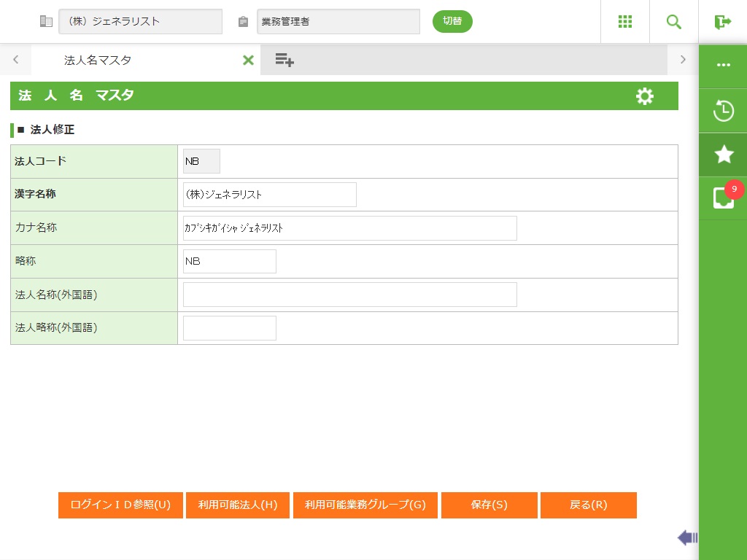Open the 業務管理者 role selector field
The width and height of the screenshot is (747, 560).
pos(338,21)
